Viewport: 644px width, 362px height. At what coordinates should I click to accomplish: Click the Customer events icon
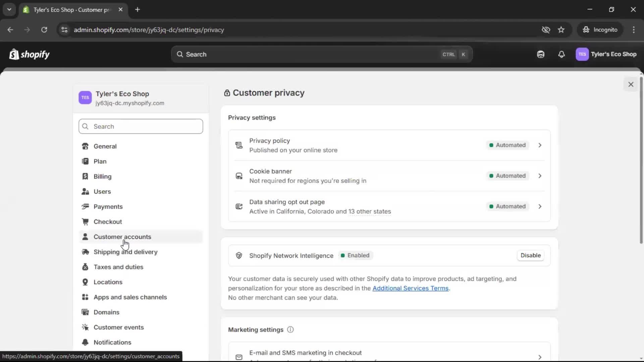pos(85,327)
